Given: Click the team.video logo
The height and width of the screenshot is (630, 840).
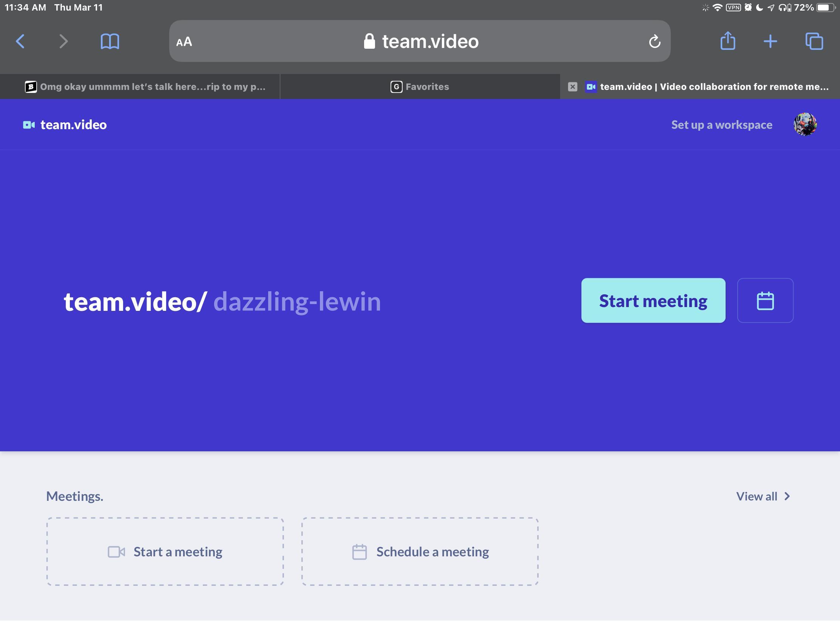Looking at the screenshot, I should click(x=65, y=125).
